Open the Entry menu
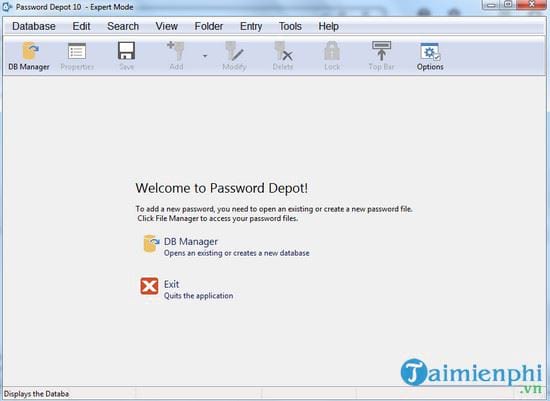Image resolution: width=550 pixels, height=401 pixels. (x=251, y=26)
